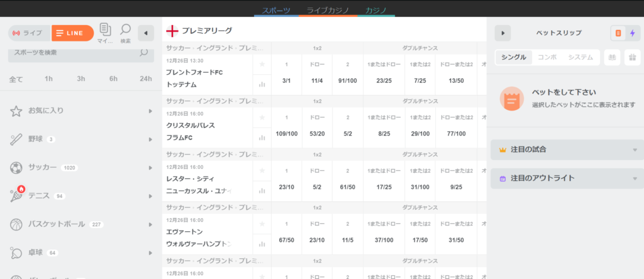
Task: Open statistics for Crystal Palace vs Fulham
Action: click(x=262, y=138)
